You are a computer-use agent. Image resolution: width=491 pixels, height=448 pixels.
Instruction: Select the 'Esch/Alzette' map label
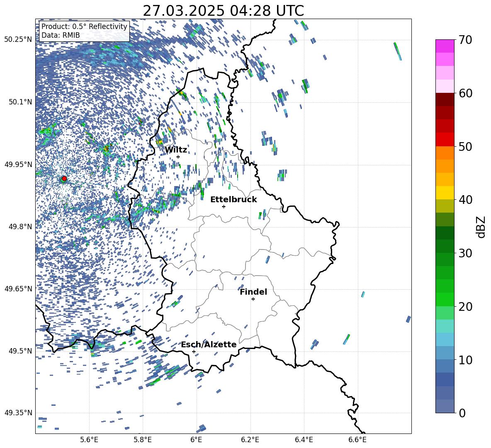coord(209,344)
